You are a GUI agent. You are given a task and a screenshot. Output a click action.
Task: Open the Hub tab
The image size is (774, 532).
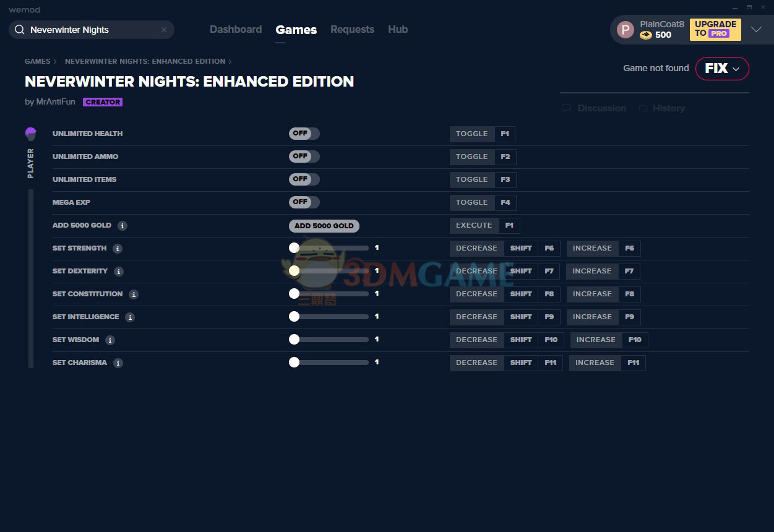pos(398,30)
